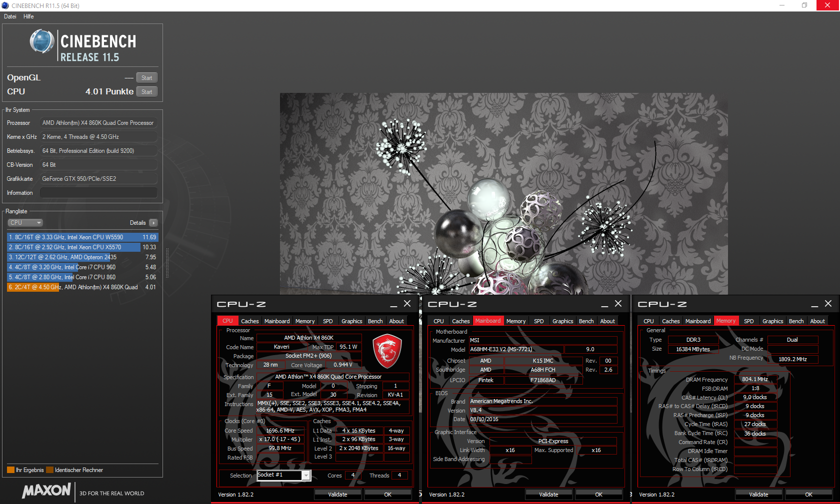This screenshot has height=504, width=840.
Task: Open Graphics tab in Memory CPU-Z window
Action: (773, 321)
